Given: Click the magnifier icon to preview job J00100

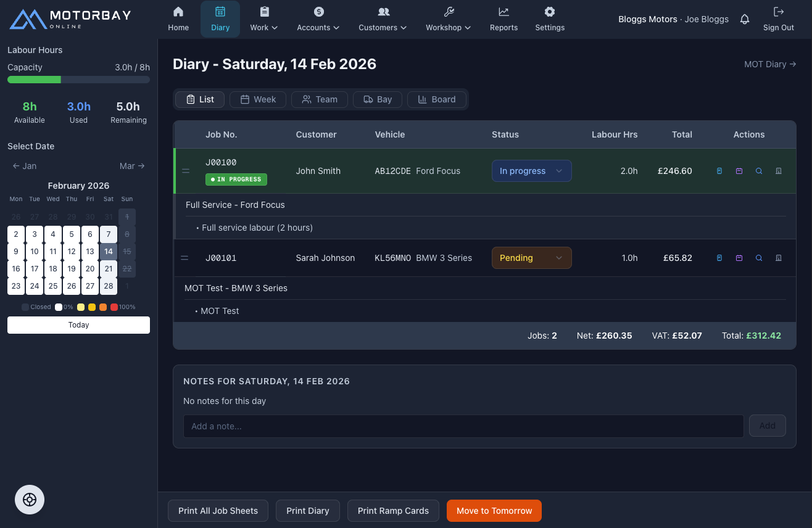Looking at the screenshot, I should (759, 171).
